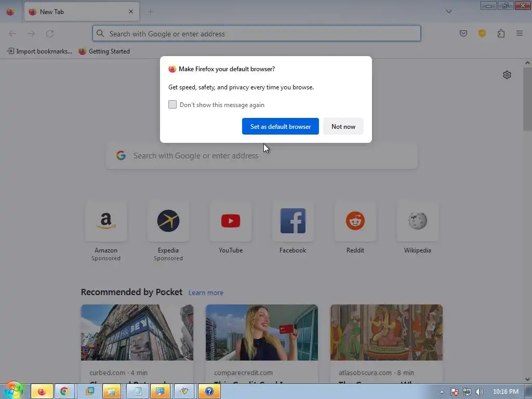This screenshot has width=532, height=399.
Task: Click the Firefox taskbar button
Action: click(42, 392)
